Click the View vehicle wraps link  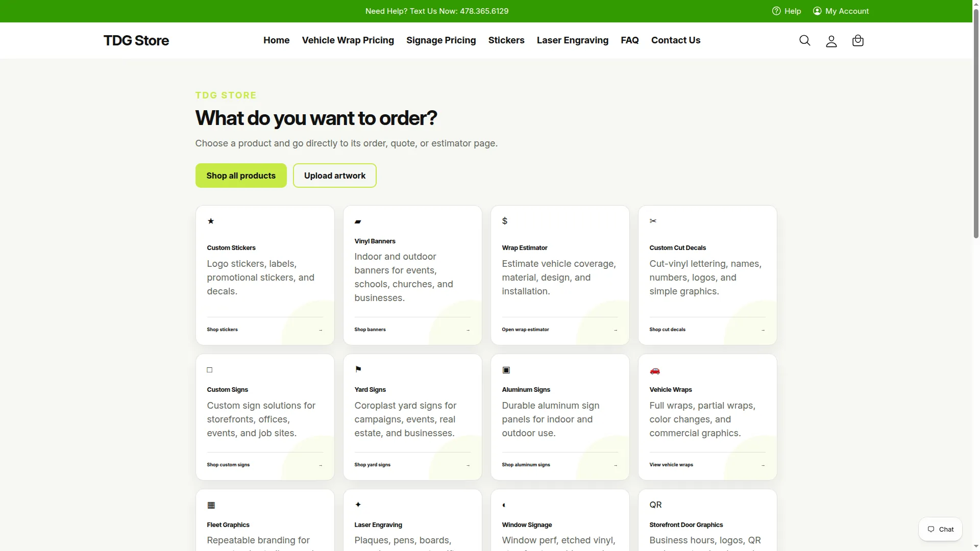pyautogui.click(x=671, y=465)
